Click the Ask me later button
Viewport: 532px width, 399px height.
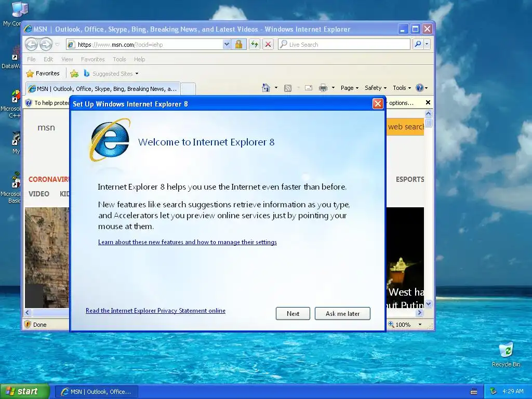pyautogui.click(x=342, y=313)
